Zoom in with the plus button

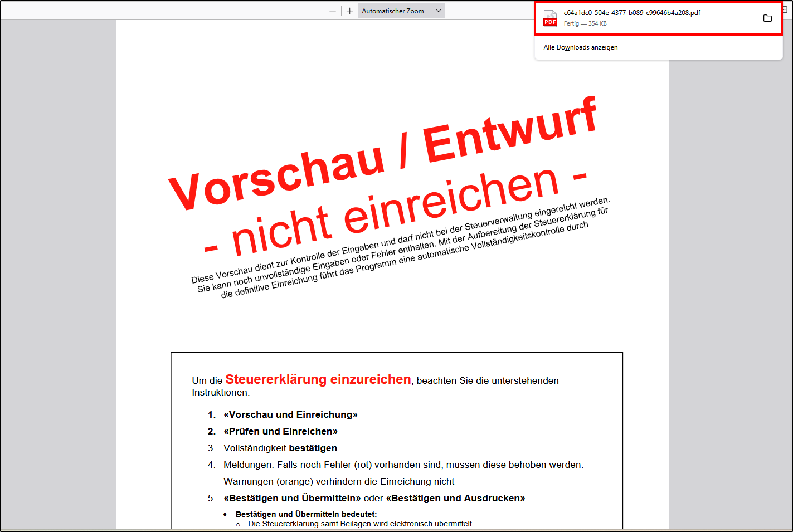350,11
